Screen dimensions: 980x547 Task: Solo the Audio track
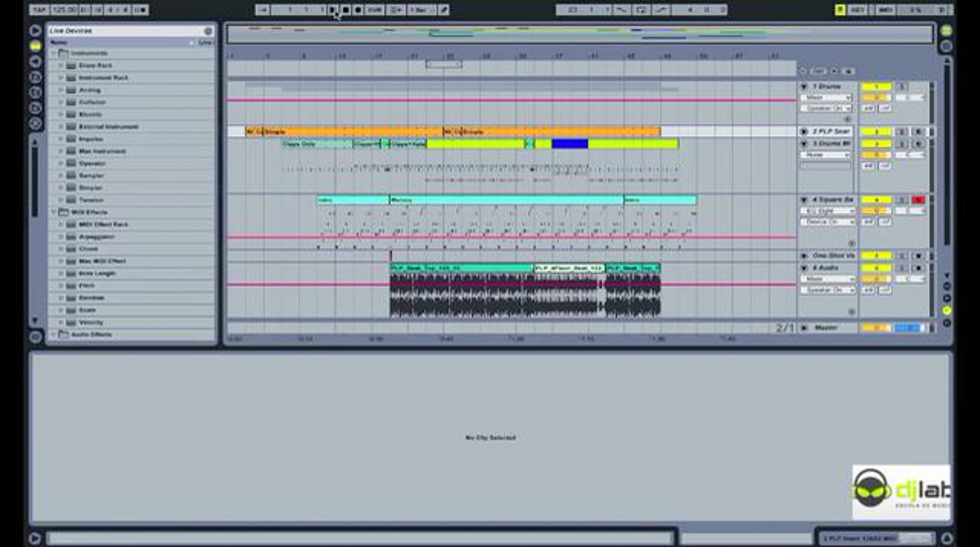tap(902, 268)
